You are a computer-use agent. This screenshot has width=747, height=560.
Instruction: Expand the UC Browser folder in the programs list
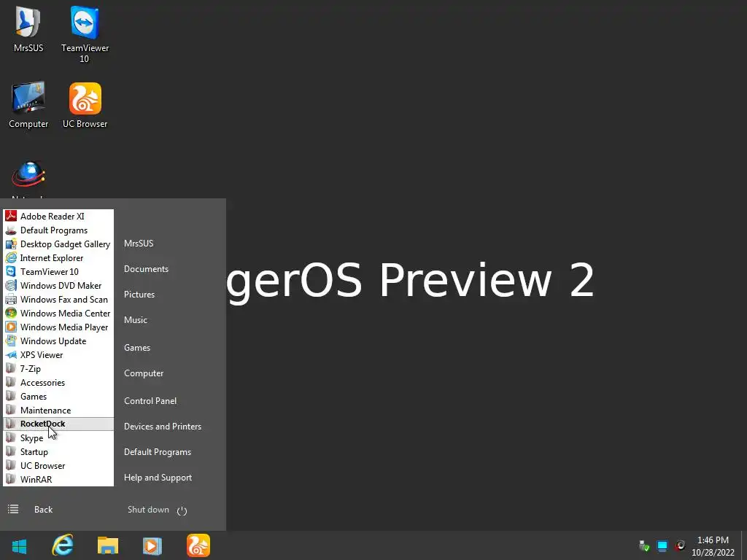click(x=58, y=466)
